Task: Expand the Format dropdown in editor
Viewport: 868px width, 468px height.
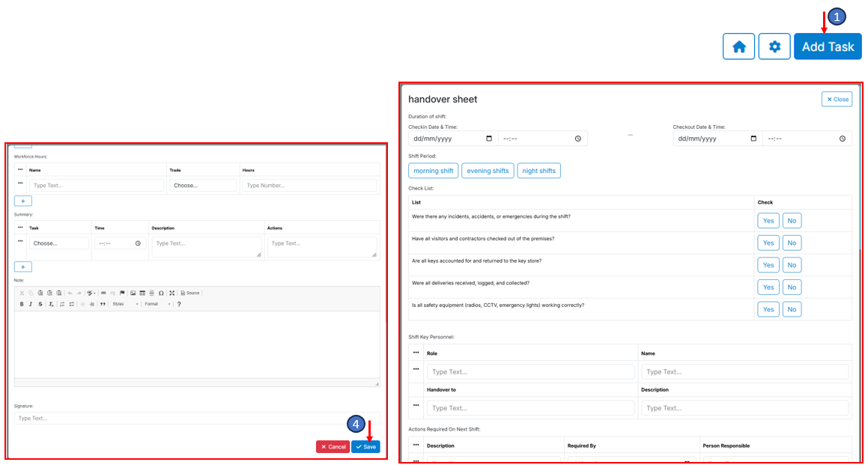Action: [157, 304]
